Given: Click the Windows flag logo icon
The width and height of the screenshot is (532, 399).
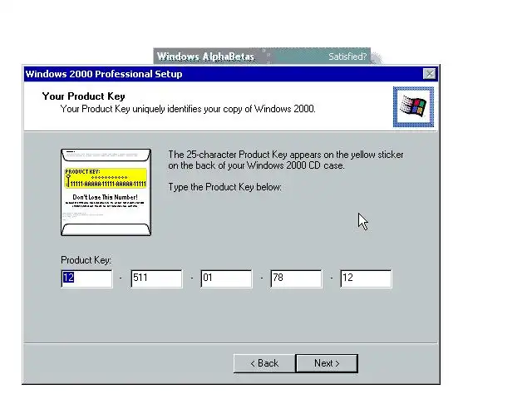Looking at the screenshot, I should pos(413,107).
